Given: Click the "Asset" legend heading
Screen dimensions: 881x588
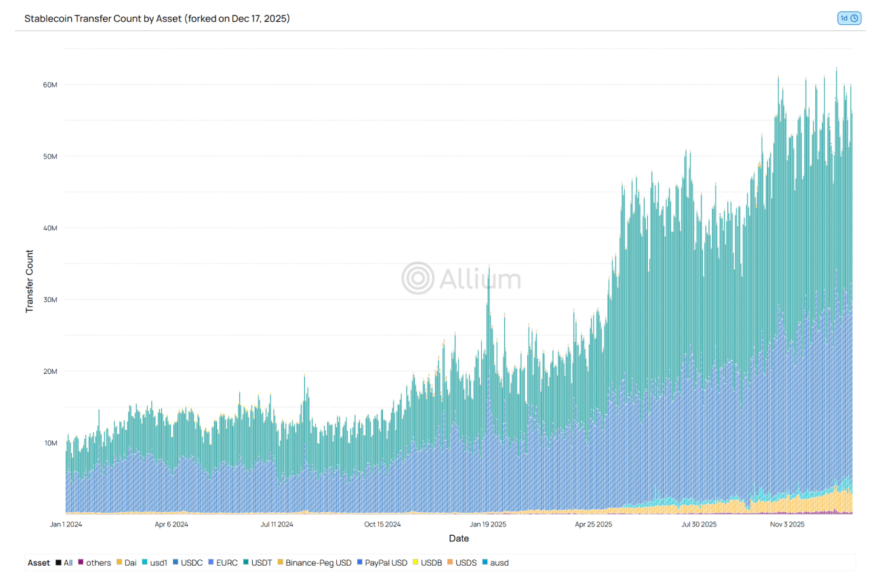Looking at the screenshot, I should point(39,563).
